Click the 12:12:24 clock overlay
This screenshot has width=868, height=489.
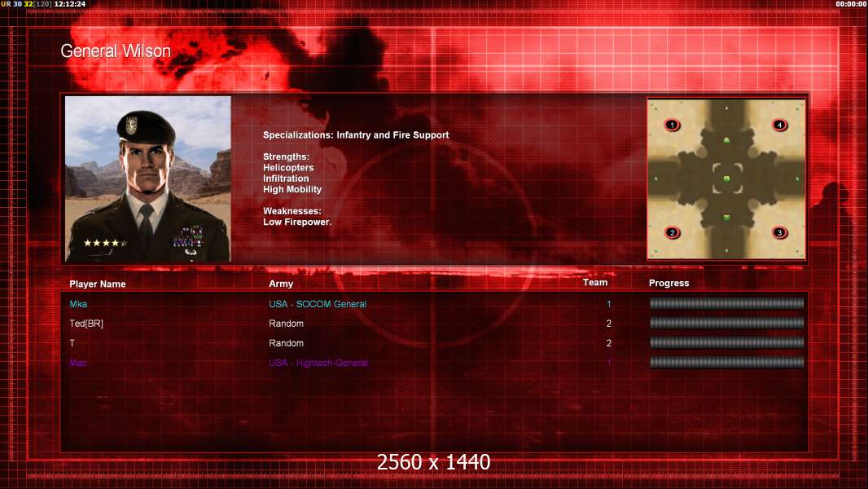[x=70, y=4]
